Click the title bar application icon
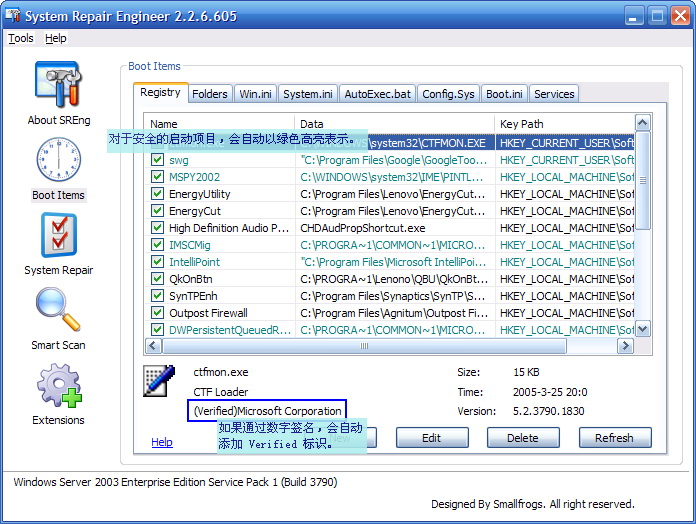The width and height of the screenshot is (696, 524). 12,16
